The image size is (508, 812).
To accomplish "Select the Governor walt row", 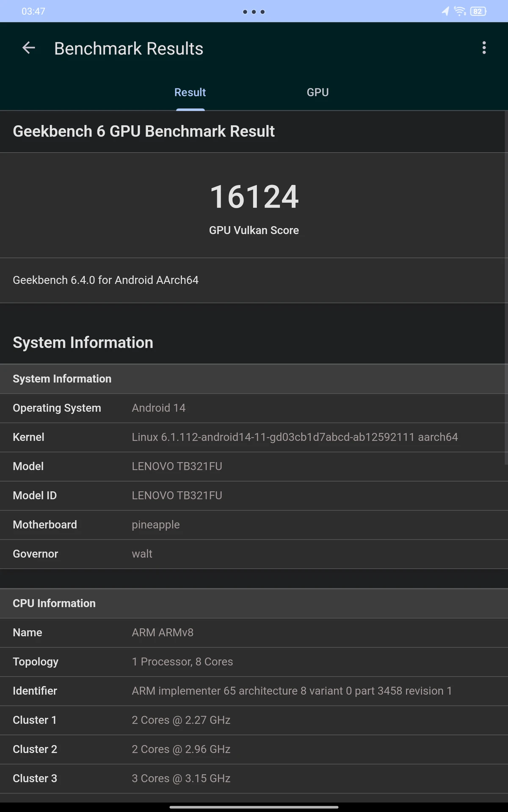I will [254, 554].
